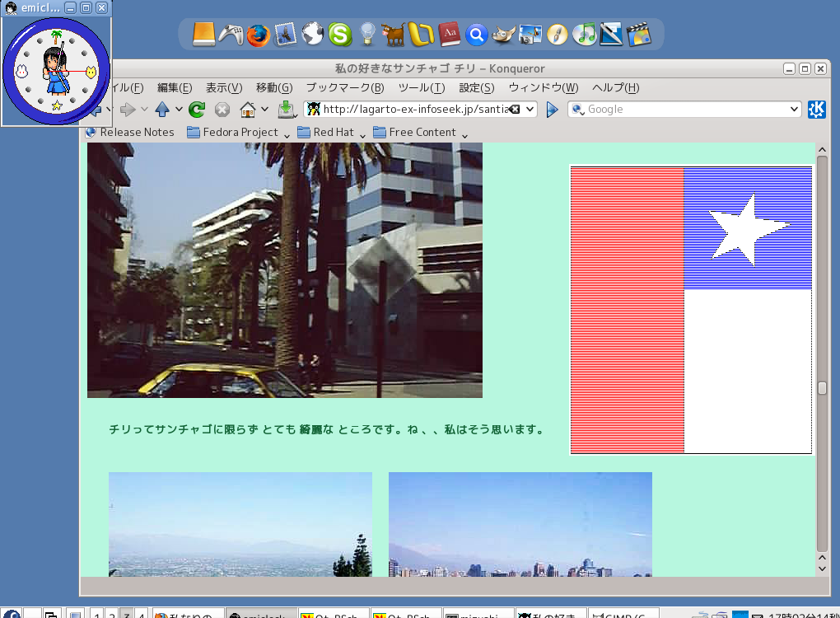Open Skype from the top dock
The width and height of the screenshot is (840, 618).
point(339,34)
